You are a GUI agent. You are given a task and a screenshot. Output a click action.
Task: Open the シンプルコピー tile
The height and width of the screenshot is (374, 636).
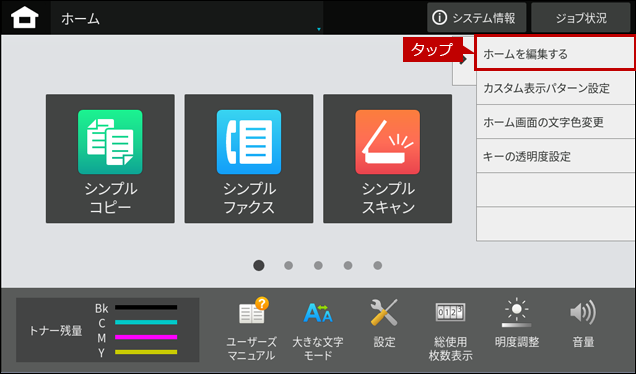click(110, 159)
